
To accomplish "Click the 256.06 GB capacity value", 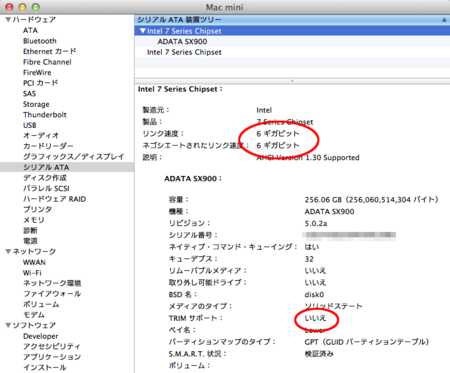I will click(x=371, y=200).
